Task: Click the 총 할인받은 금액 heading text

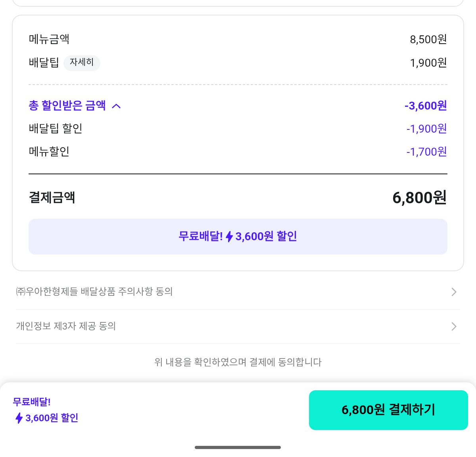Action: (x=67, y=106)
